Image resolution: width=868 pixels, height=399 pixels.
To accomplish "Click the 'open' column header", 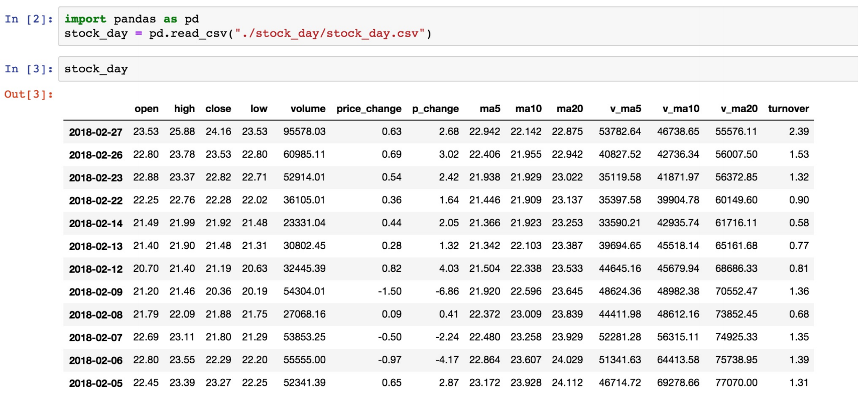I will tap(147, 109).
